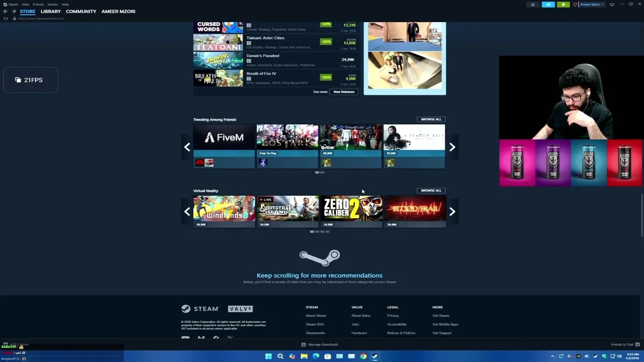644x362 pixels.
Task: Switch to the STORE tab
Action: point(28,11)
